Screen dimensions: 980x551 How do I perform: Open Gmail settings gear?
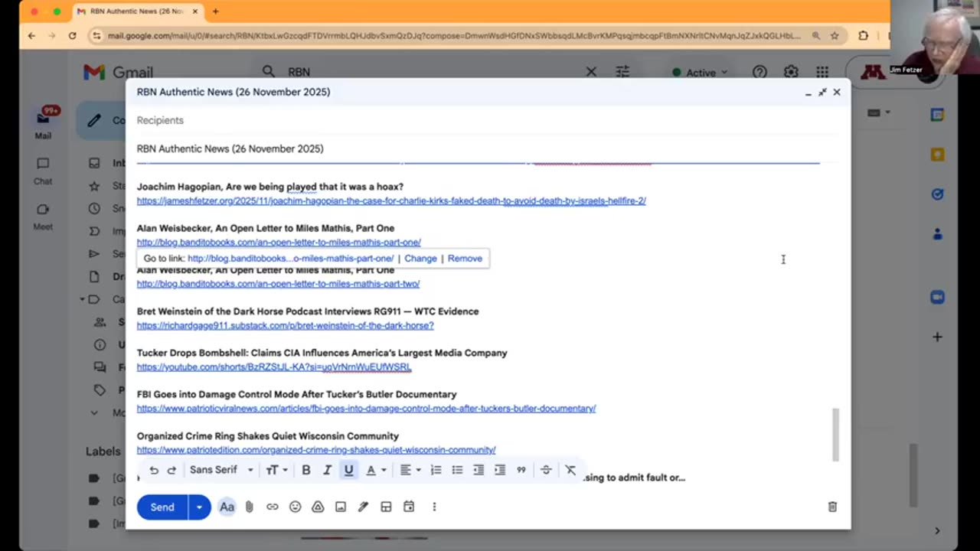point(791,72)
